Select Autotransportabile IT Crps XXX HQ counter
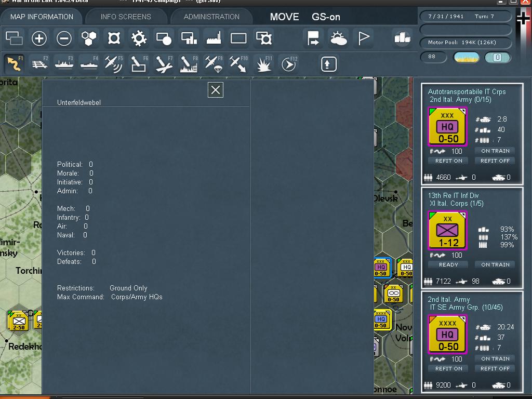The height and width of the screenshot is (399, 532). coord(448,127)
